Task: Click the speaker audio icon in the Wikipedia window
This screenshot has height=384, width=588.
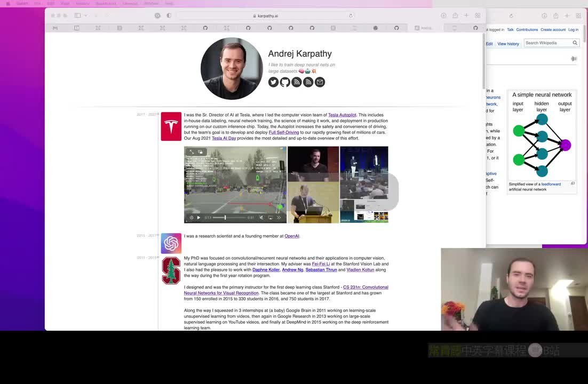Action: (574, 59)
